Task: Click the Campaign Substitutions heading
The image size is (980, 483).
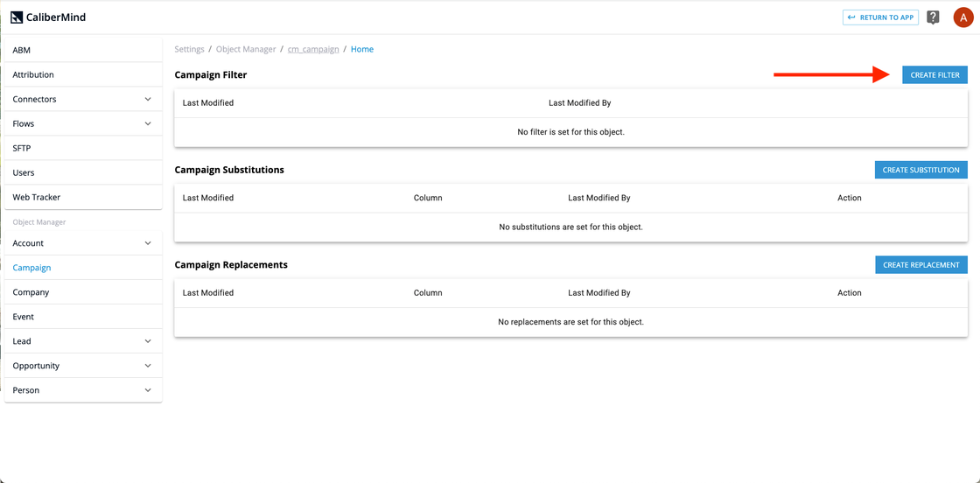Action: (229, 170)
